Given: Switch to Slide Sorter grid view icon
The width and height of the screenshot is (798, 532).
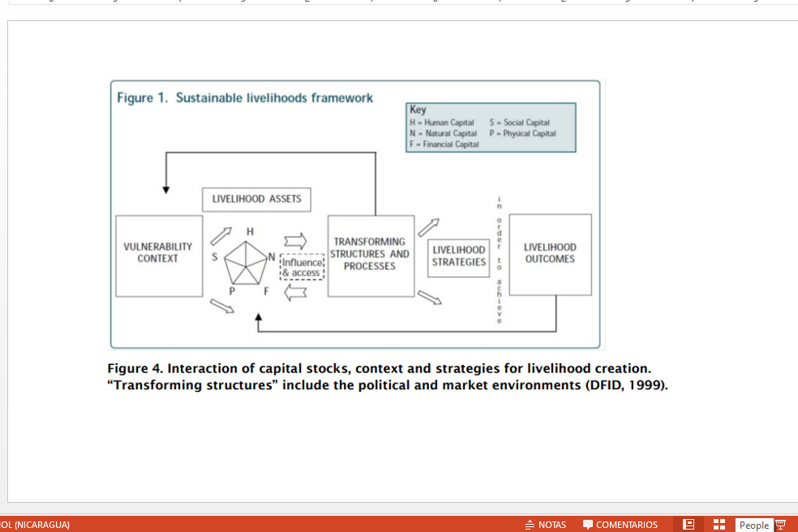Looking at the screenshot, I should tap(719, 525).
